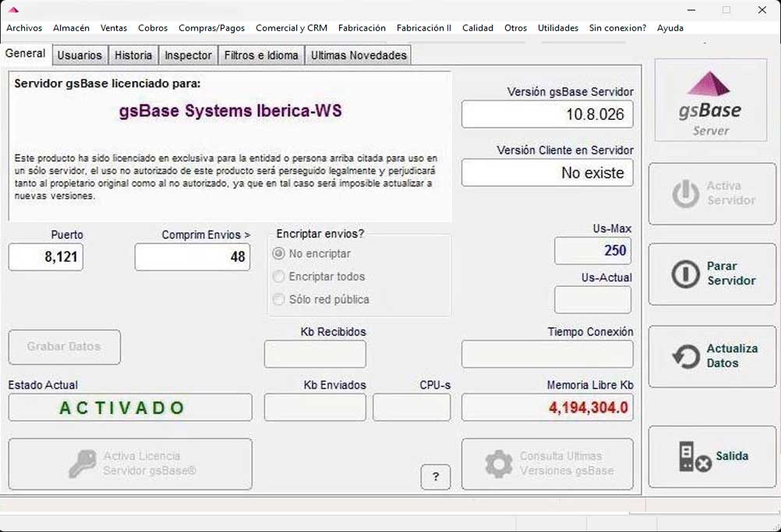Click the Versión gsBase Servidor field 10.8.026

point(547,115)
